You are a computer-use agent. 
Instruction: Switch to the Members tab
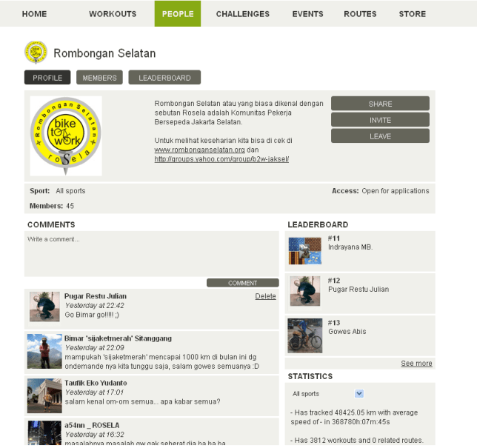99,78
